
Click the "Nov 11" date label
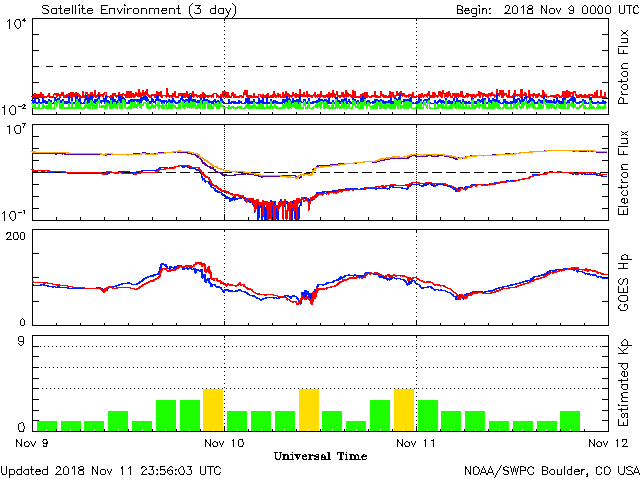(416, 443)
